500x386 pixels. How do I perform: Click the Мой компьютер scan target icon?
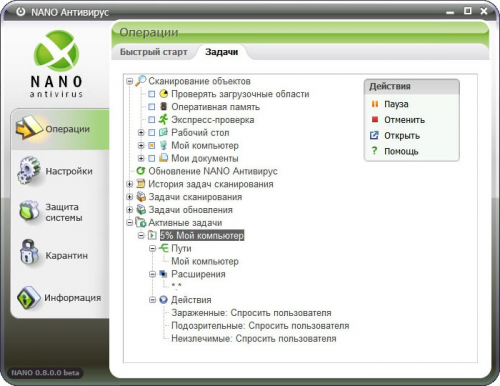click(163, 145)
